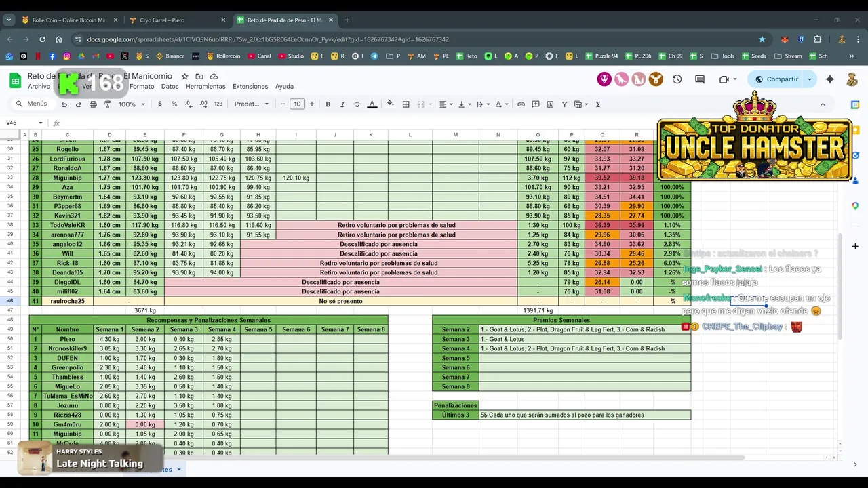Toggle strikethrough formatting

coord(357,104)
